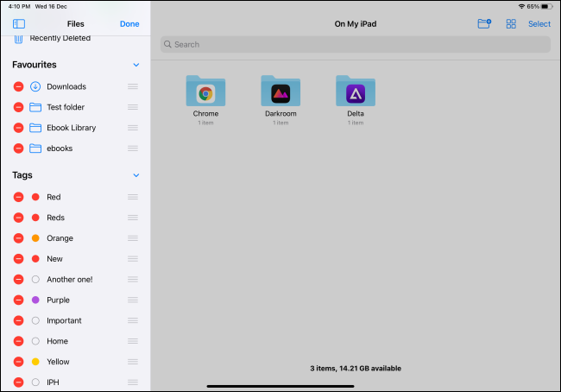
Task: Tap the red remove icon beside Purple tag
Action: 19,300
